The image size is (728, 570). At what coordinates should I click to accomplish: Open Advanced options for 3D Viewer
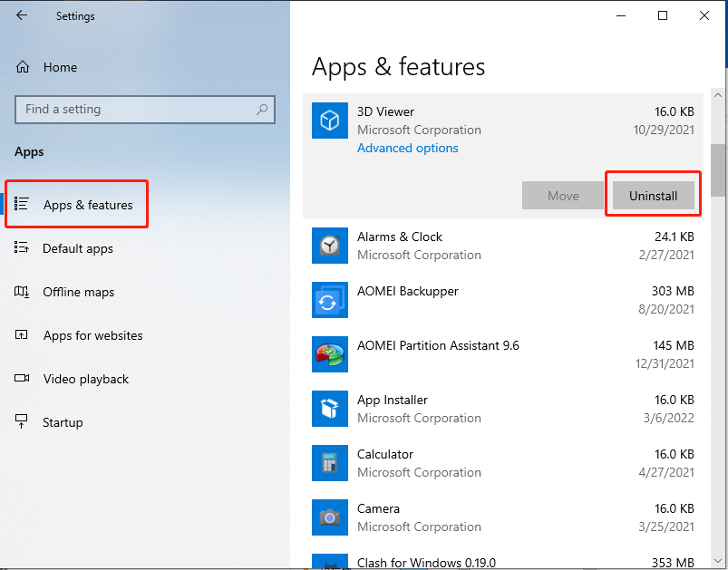408,148
